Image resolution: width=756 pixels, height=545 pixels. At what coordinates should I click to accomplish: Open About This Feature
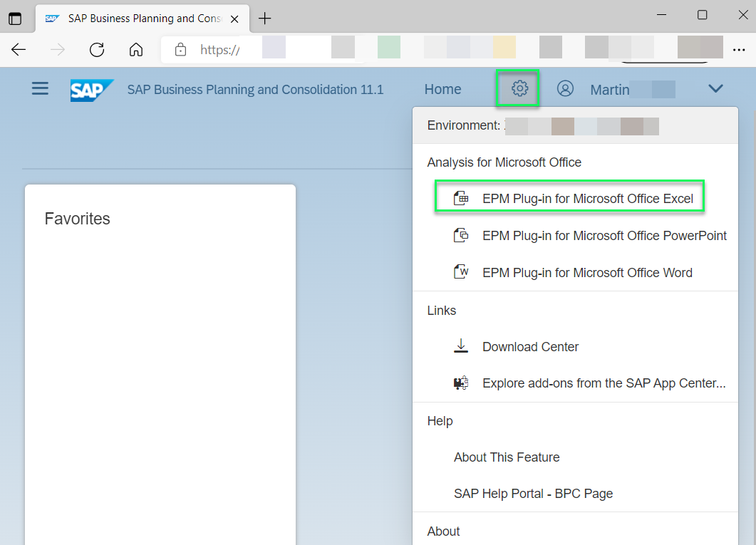pyautogui.click(x=507, y=457)
